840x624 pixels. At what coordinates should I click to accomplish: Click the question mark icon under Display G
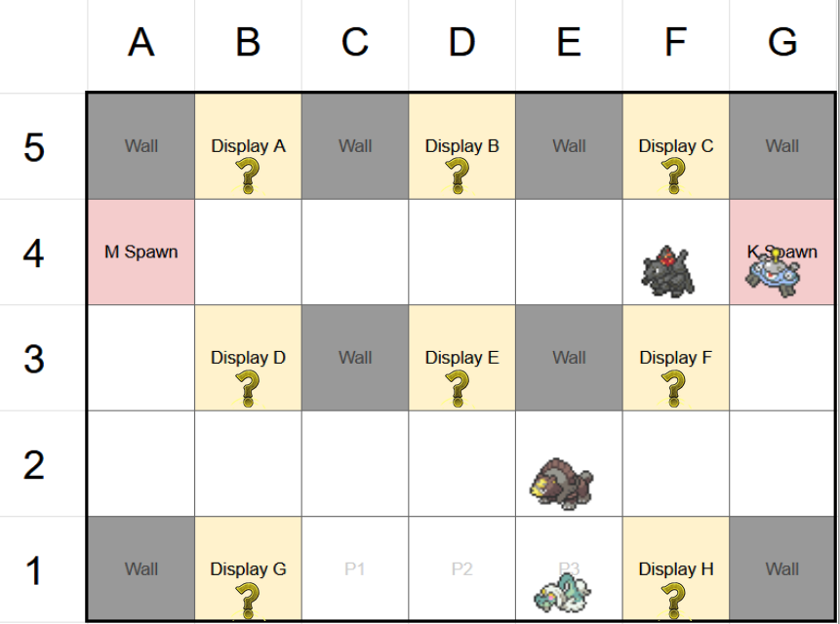(x=249, y=599)
